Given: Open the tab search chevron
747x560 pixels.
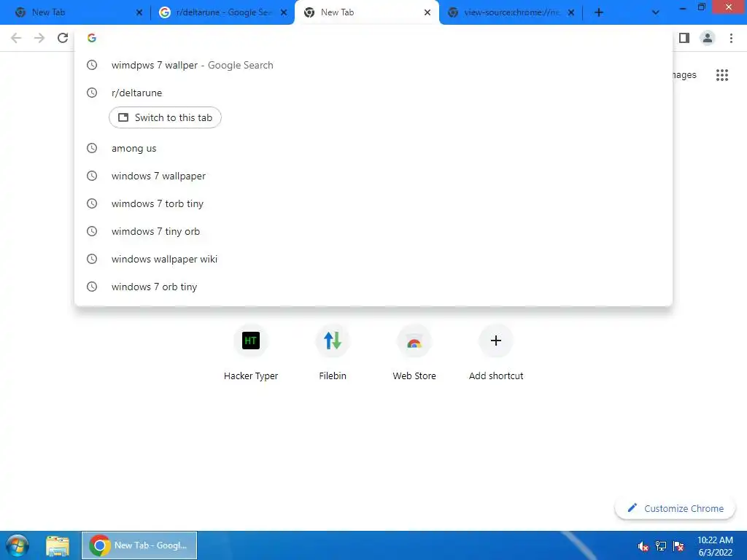Looking at the screenshot, I should [x=656, y=12].
